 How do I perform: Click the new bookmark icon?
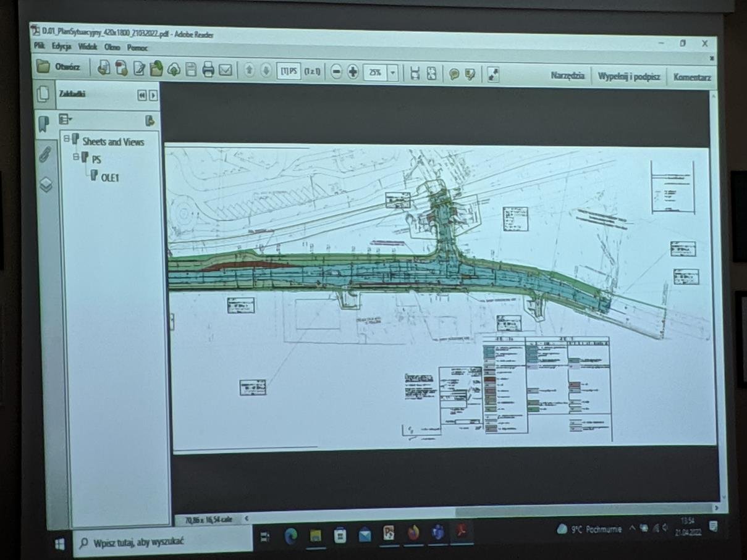(149, 121)
